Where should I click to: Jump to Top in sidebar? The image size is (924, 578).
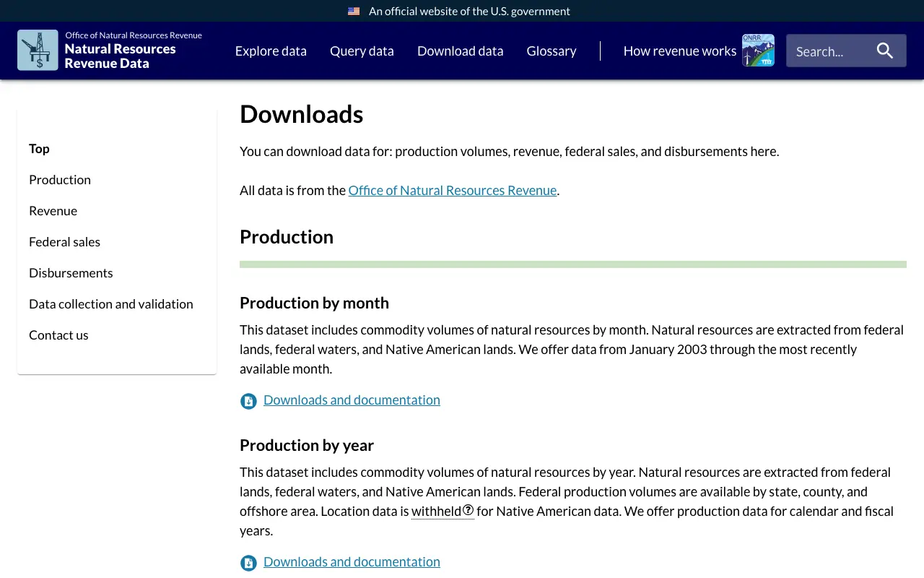(x=39, y=148)
